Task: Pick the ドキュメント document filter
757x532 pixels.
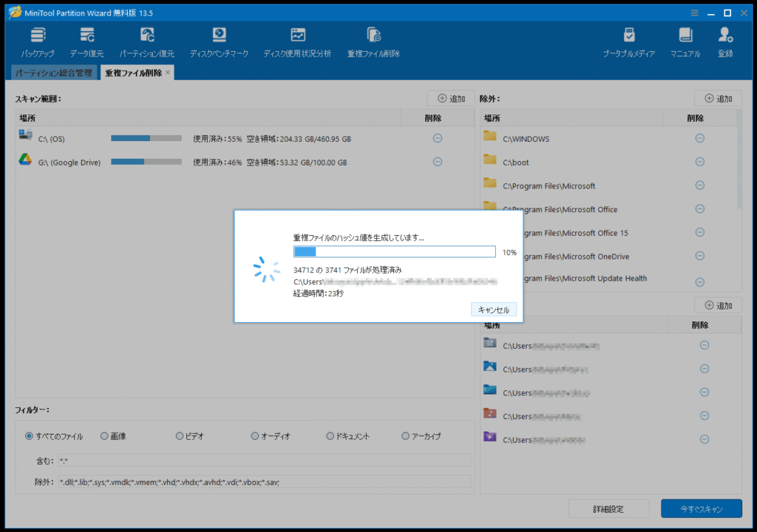Action: click(x=330, y=436)
